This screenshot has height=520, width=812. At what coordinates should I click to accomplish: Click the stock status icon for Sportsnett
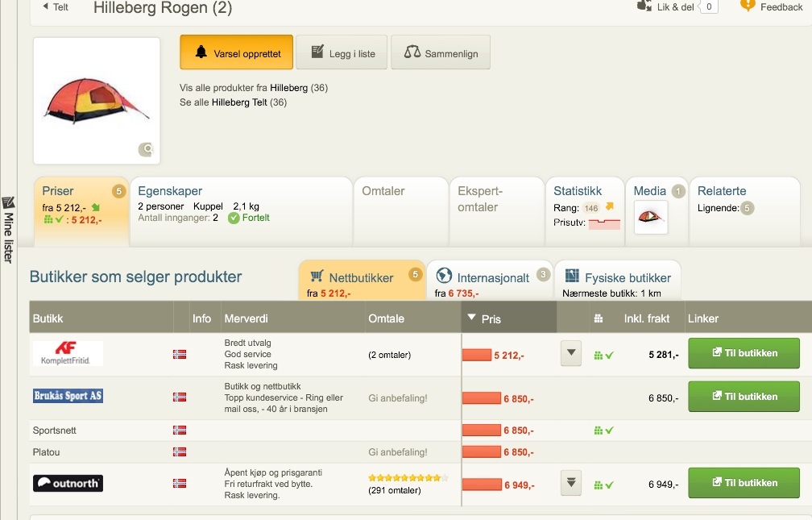(603, 431)
